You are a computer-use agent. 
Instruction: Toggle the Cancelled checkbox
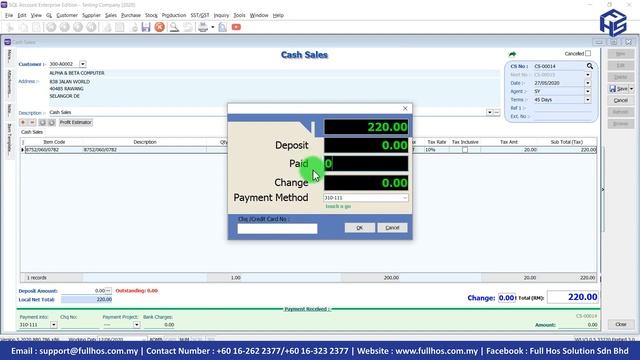[588, 53]
